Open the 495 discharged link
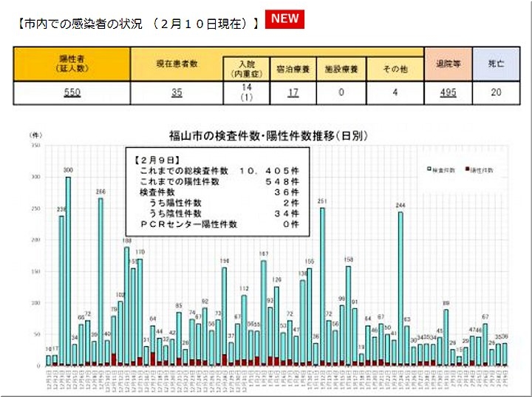The height and width of the screenshot is (397, 532). 448,92
